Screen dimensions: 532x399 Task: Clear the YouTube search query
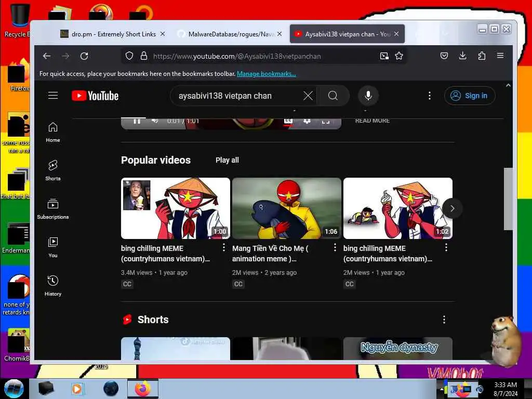[308, 96]
